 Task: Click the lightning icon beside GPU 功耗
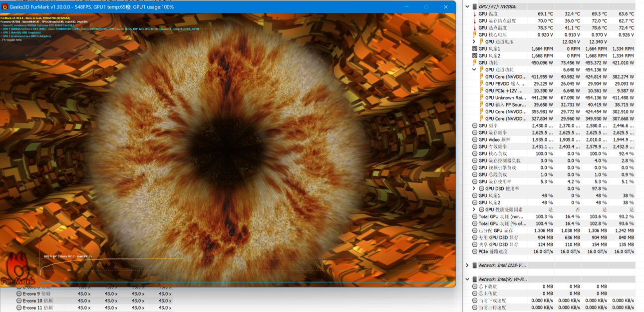[x=475, y=63]
